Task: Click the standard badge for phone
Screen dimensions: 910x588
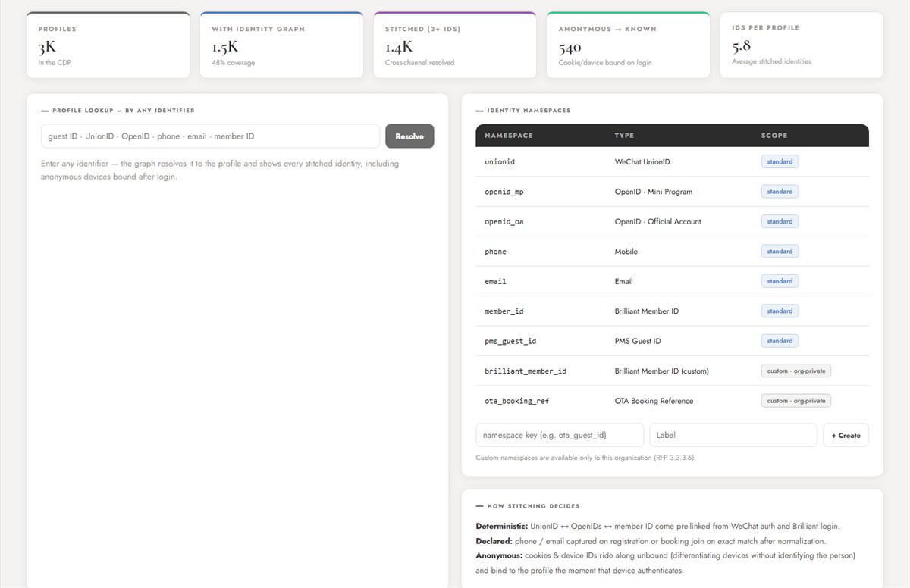Action: tap(780, 252)
